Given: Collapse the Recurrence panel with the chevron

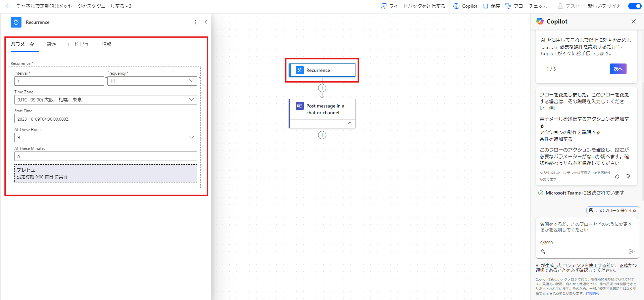Looking at the screenshot, I should [206, 22].
